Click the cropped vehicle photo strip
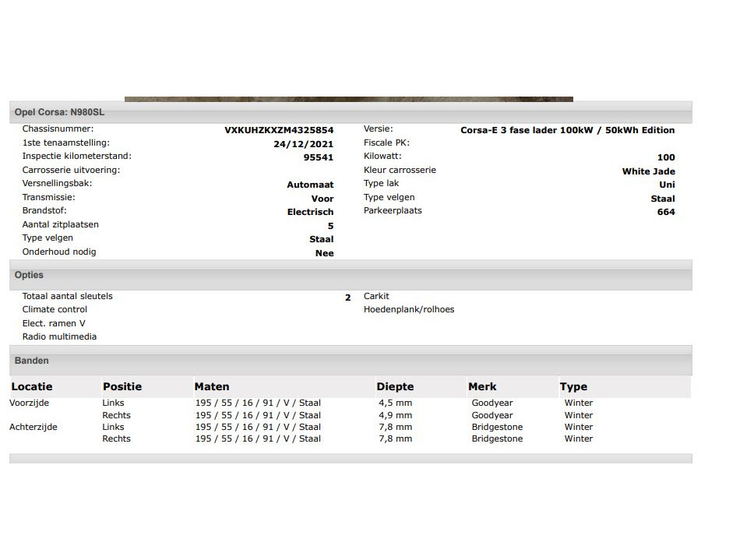The width and height of the screenshot is (747, 560). click(349, 99)
